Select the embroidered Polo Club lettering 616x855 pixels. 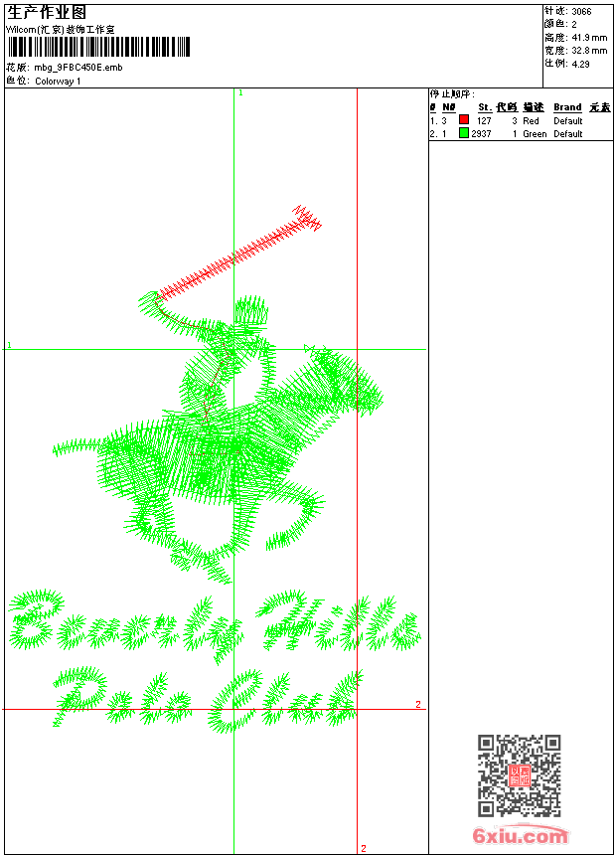click(207, 701)
